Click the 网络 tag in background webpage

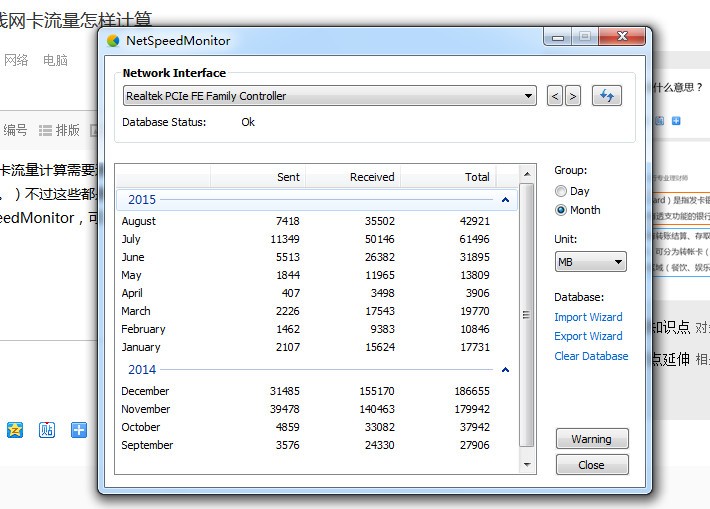tap(16, 60)
